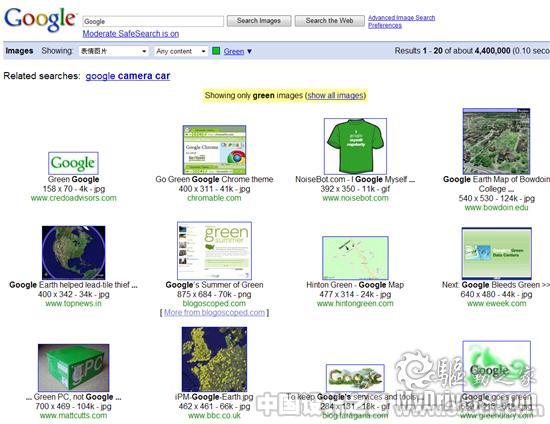Open the Any content dropdown
The width and height of the screenshot is (550, 424).
pyautogui.click(x=181, y=51)
